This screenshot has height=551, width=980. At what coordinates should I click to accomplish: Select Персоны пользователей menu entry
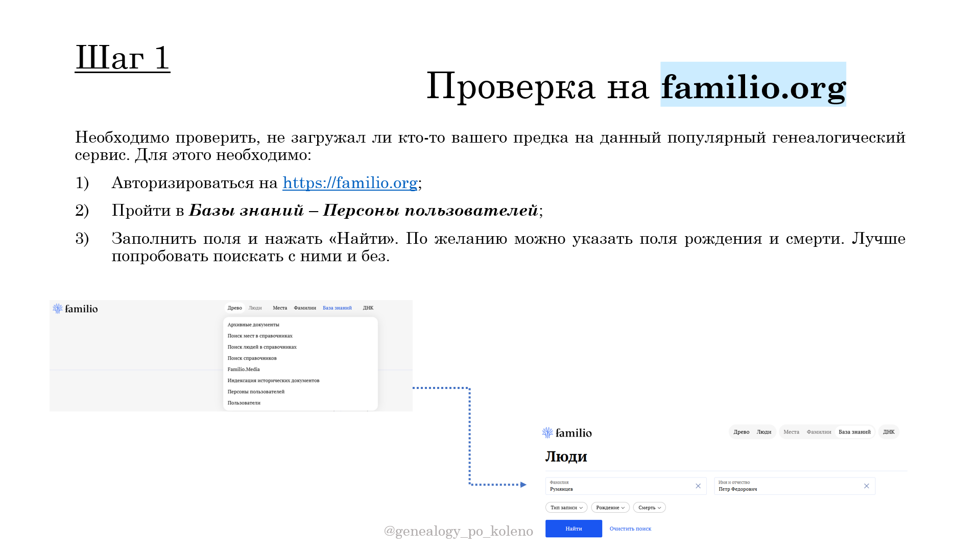coord(256,392)
